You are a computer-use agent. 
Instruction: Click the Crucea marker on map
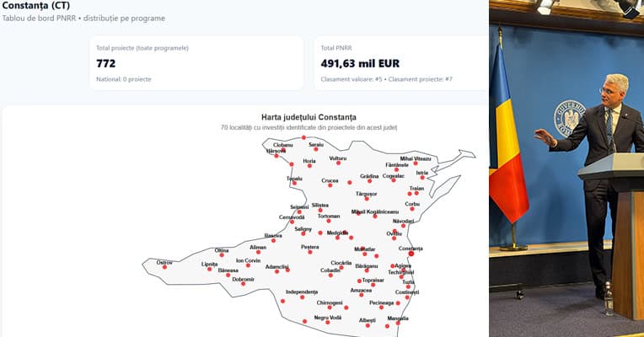[x=330, y=185]
